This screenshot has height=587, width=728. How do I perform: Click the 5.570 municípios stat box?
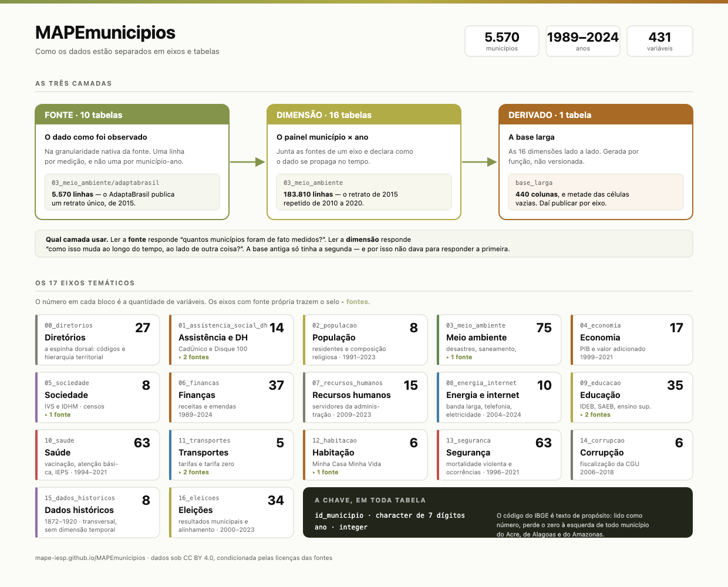[x=502, y=41]
